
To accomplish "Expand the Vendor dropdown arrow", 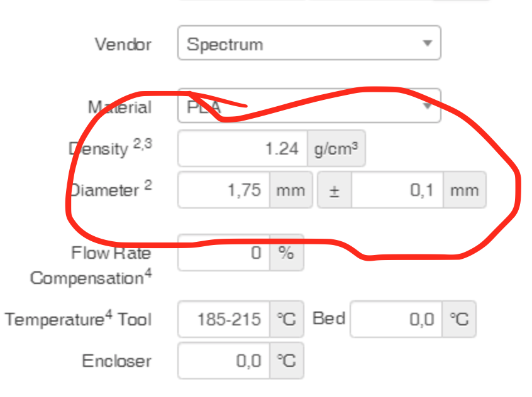I will point(428,43).
